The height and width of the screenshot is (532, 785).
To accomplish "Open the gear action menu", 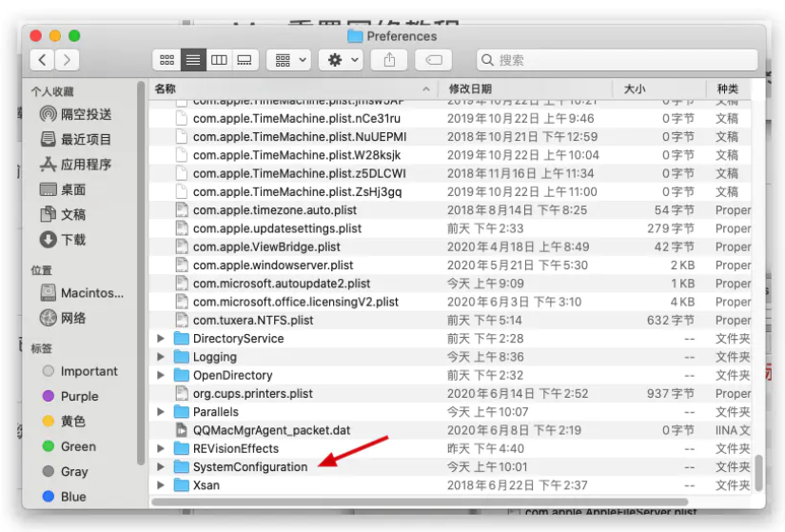I will (x=342, y=60).
